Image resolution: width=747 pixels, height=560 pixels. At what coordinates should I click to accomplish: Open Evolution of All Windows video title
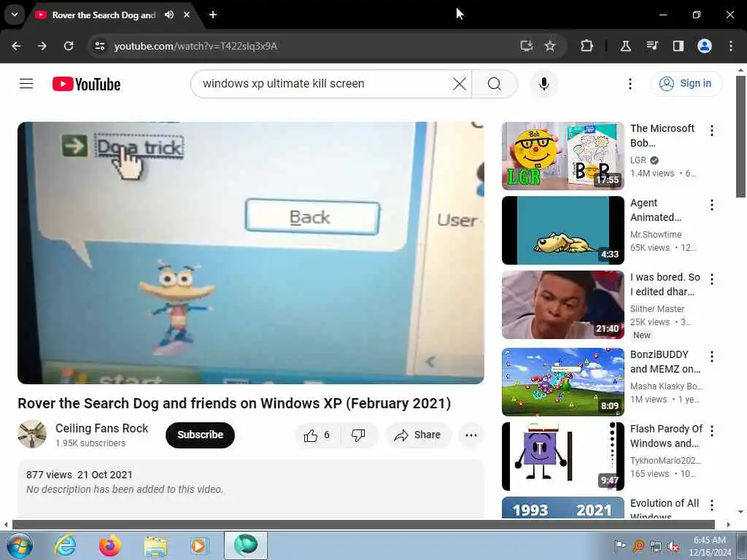click(665, 507)
